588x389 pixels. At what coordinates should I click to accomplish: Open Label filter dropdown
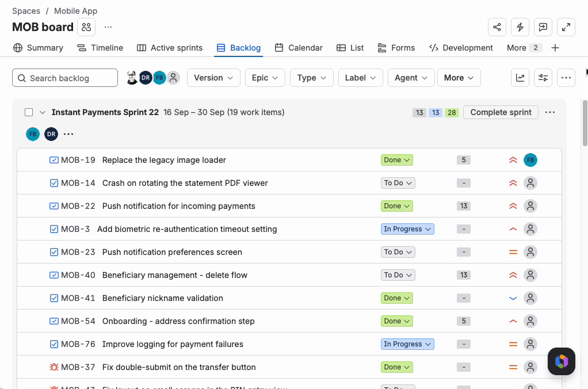pyautogui.click(x=360, y=78)
